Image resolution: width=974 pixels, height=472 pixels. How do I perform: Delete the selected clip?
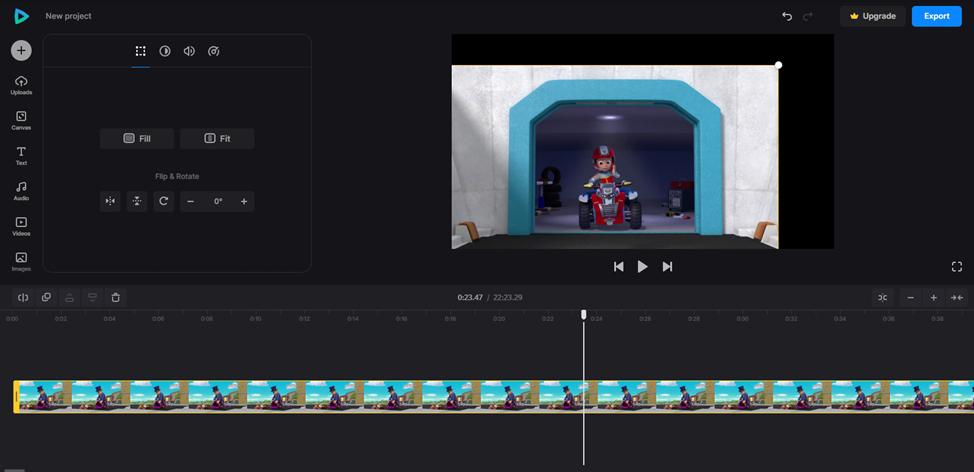pyautogui.click(x=116, y=297)
